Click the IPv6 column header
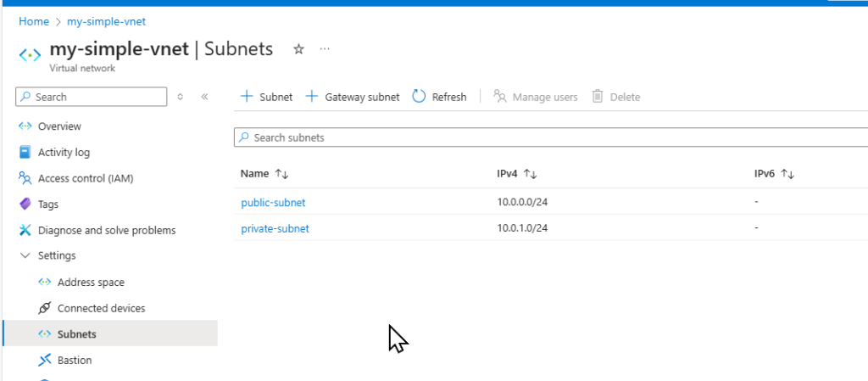The image size is (868, 381). pyautogui.click(x=765, y=174)
